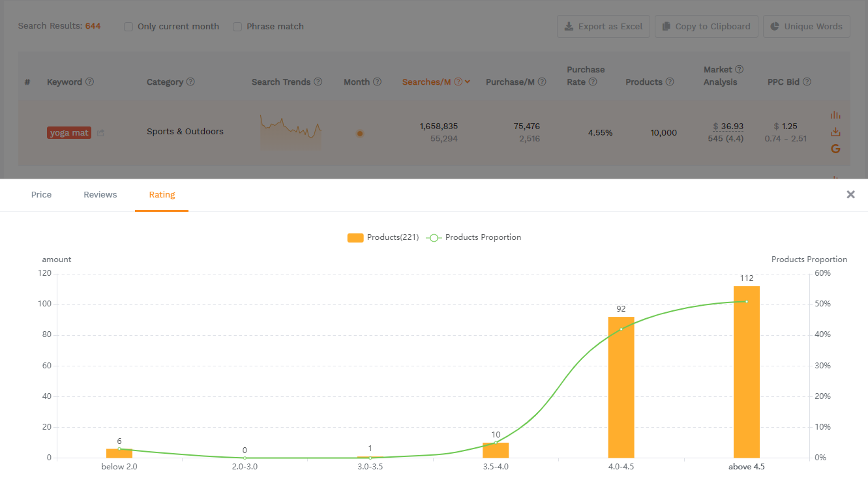Enable Only current month checkbox
This screenshot has height=487, width=868.
click(128, 27)
